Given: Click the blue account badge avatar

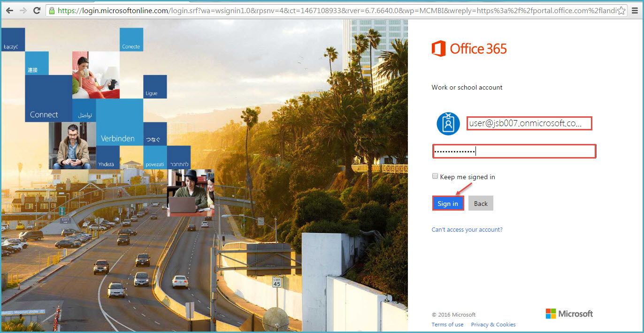Looking at the screenshot, I should [448, 124].
